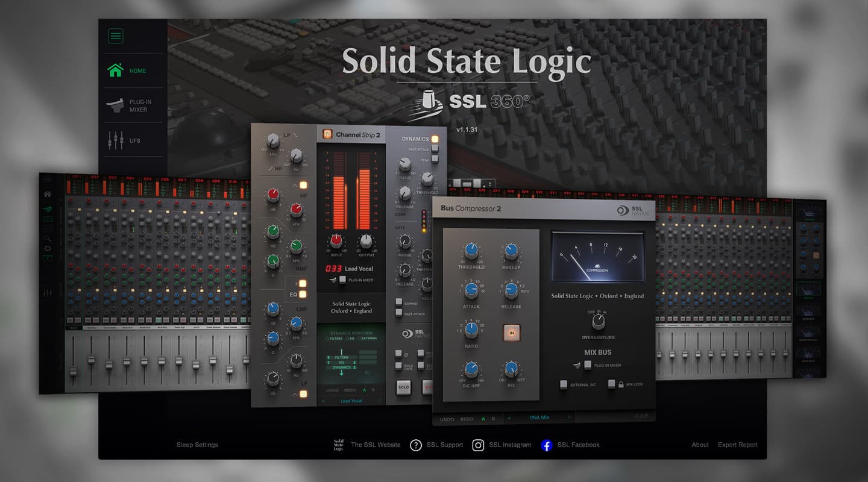Open DNA Mix preset name dropdown
868x482 pixels.
(x=539, y=417)
